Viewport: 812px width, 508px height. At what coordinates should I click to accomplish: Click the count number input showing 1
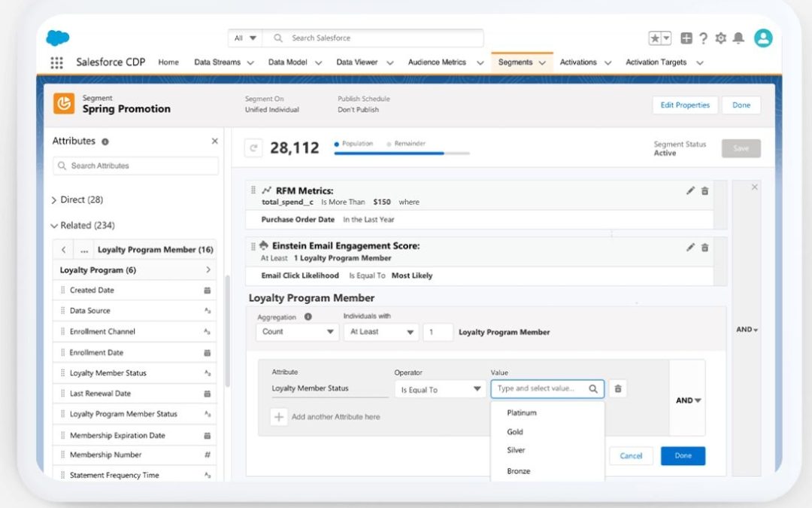coord(438,332)
